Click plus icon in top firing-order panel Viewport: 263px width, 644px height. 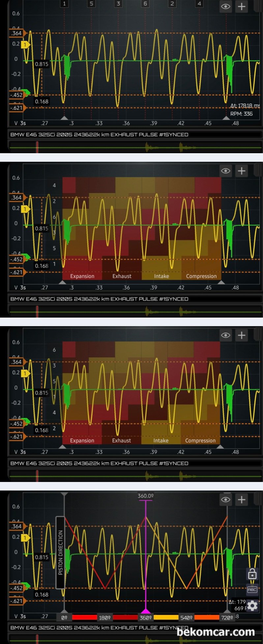242,7
